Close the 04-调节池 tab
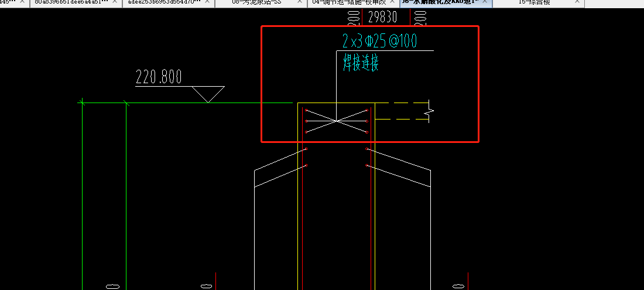This screenshot has height=290, width=644. click(392, 2)
